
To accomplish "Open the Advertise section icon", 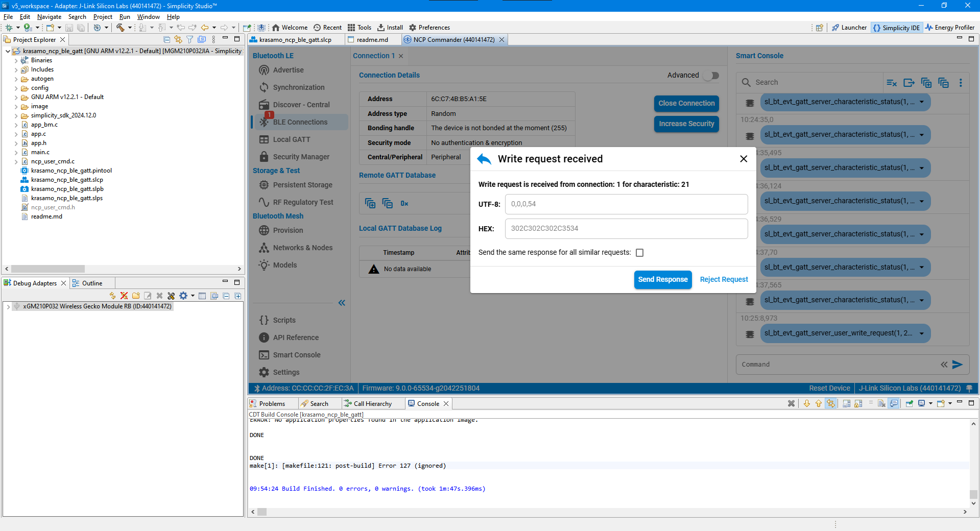I will pyautogui.click(x=264, y=70).
